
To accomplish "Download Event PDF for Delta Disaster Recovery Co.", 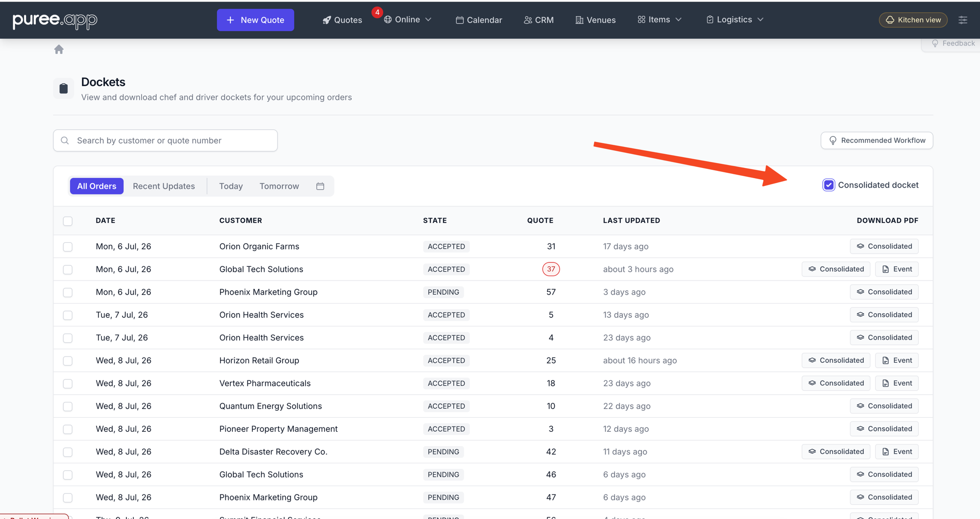I will point(897,451).
